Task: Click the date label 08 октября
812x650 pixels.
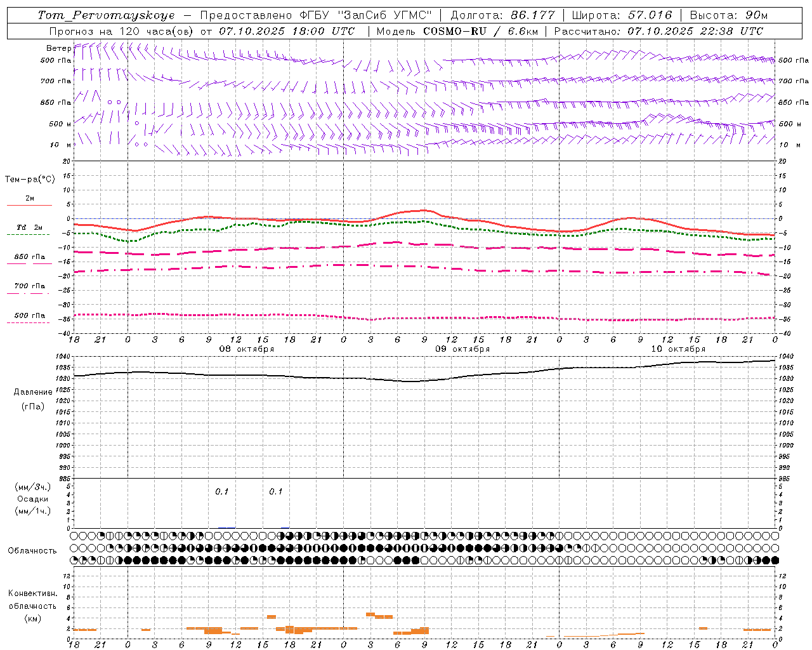Action: coord(246,349)
